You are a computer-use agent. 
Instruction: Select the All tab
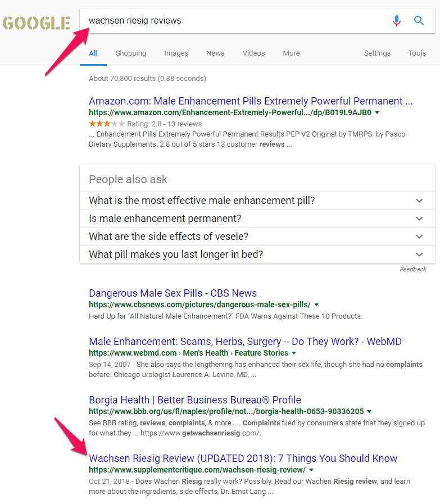(93, 53)
